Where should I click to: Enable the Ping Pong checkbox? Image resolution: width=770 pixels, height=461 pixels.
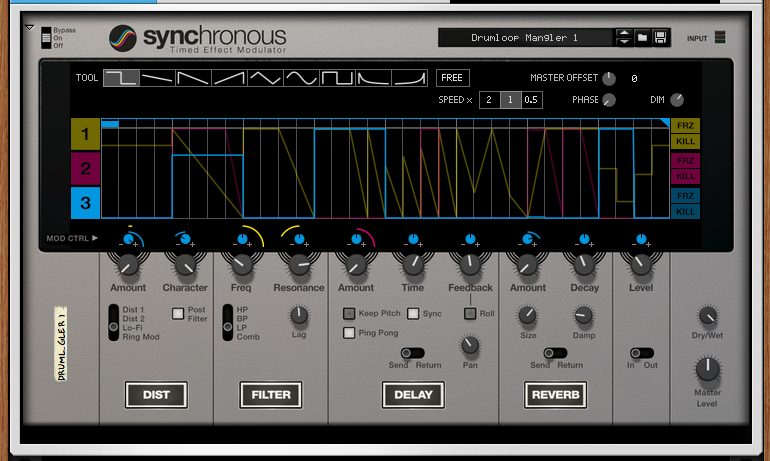click(349, 333)
